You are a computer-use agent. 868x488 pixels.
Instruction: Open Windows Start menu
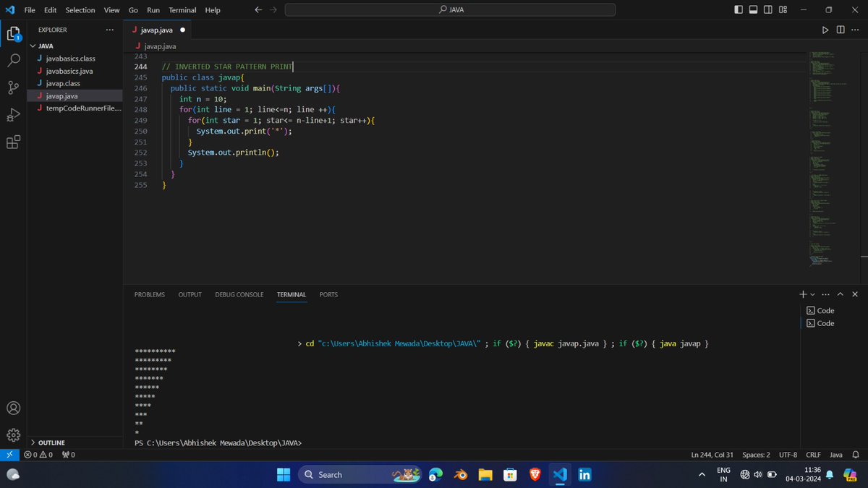pos(283,474)
